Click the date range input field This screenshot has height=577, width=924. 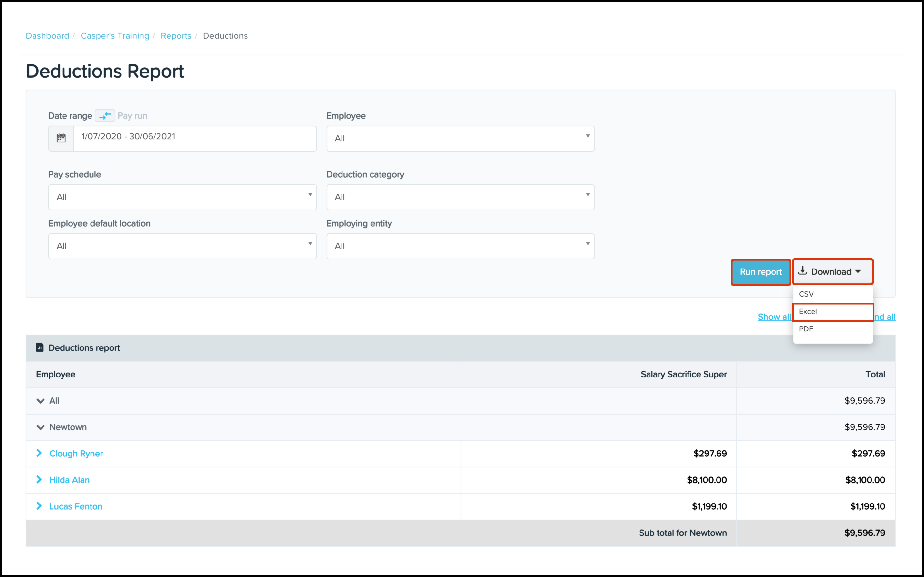[x=195, y=138]
